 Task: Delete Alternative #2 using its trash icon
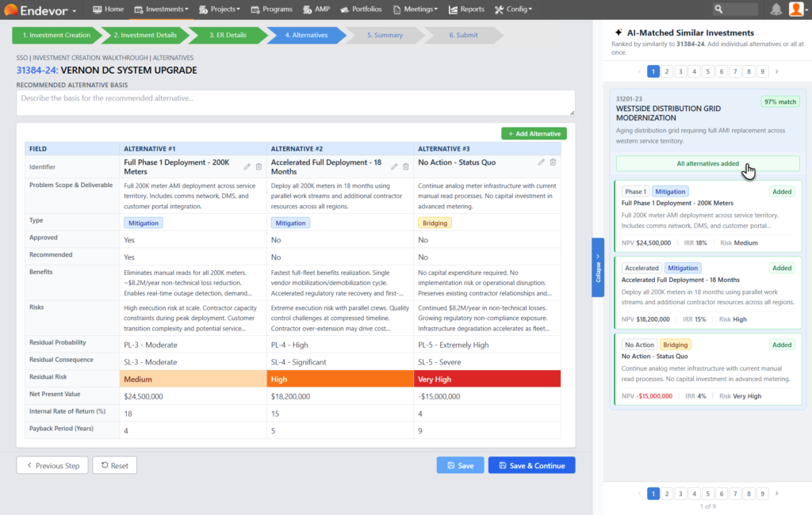pyautogui.click(x=405, y=166)
